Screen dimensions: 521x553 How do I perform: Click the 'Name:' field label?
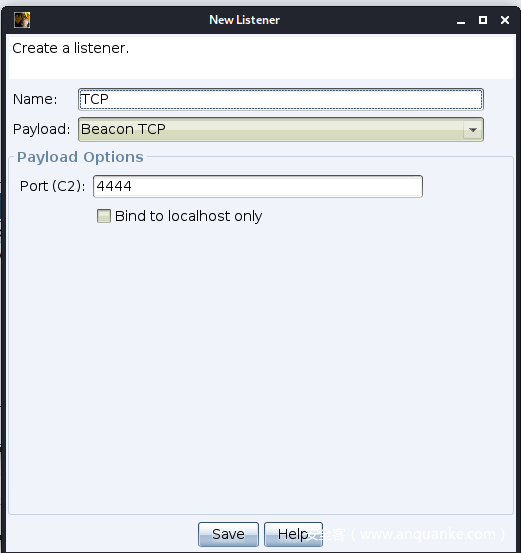pos(35,99)
